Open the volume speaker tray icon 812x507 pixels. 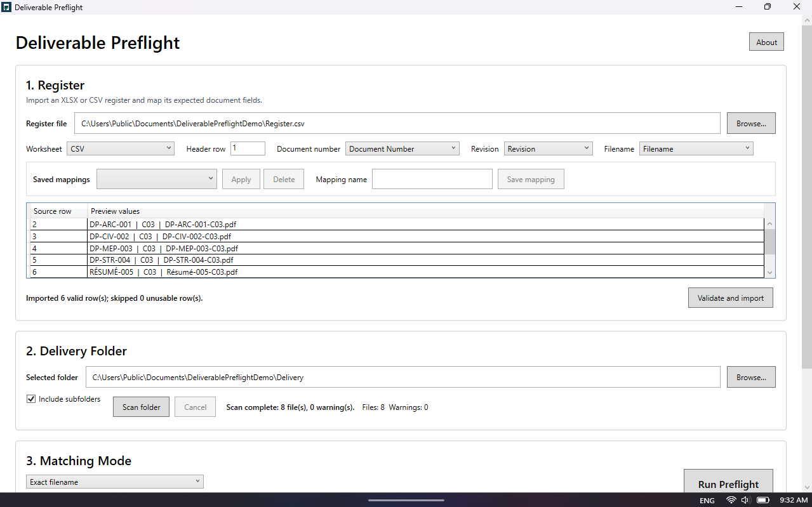click(x=746, y=500)
